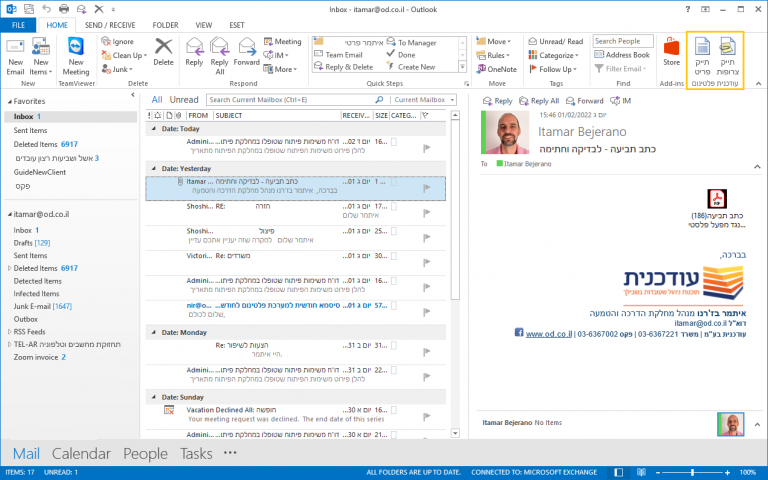This screenshot has width=768, height=480.
Task: Click the Send/Receive All Folders quick access icon
Action: tap(29, 9)
